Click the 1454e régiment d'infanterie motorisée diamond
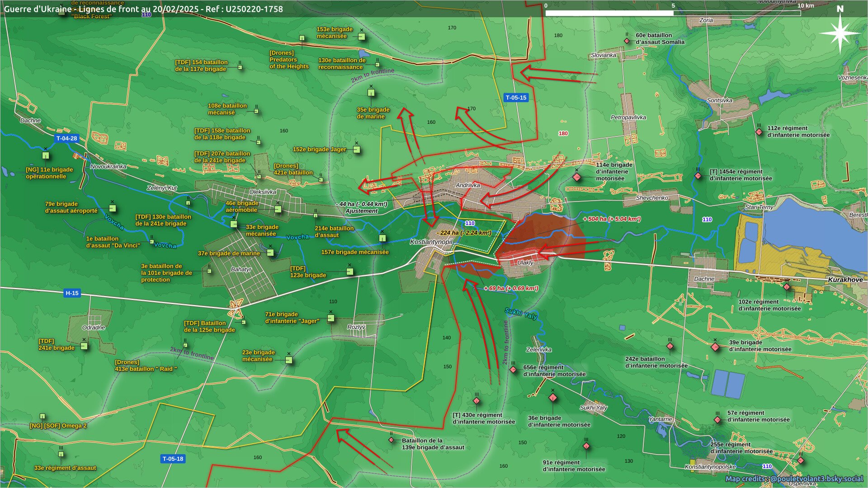868x488 pixels. coord(698,175)
